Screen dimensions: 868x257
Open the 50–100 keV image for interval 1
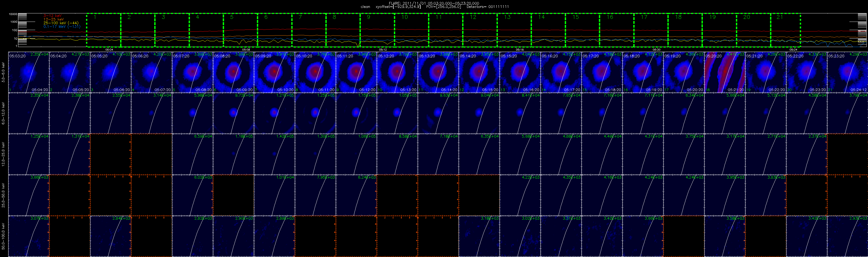pos(29,236)
